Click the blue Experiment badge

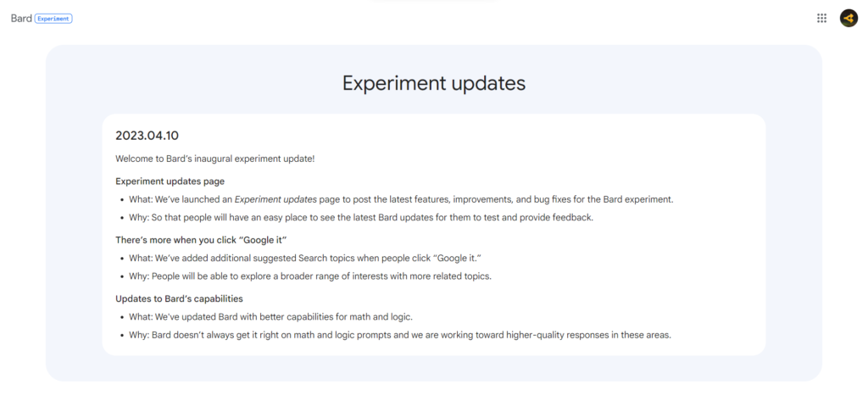point(53,18)
